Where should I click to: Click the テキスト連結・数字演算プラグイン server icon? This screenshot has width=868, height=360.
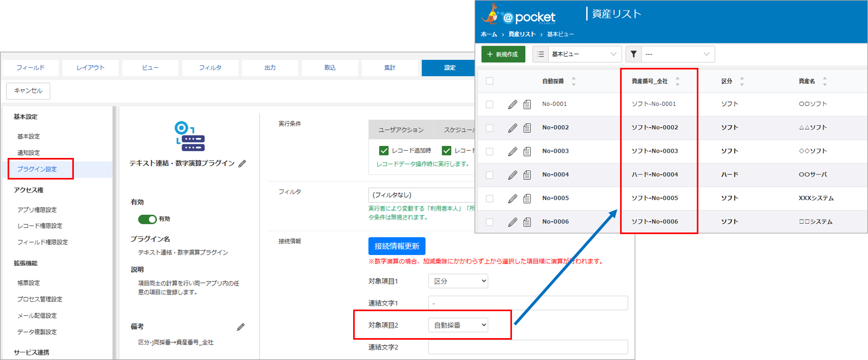point(189,136)
